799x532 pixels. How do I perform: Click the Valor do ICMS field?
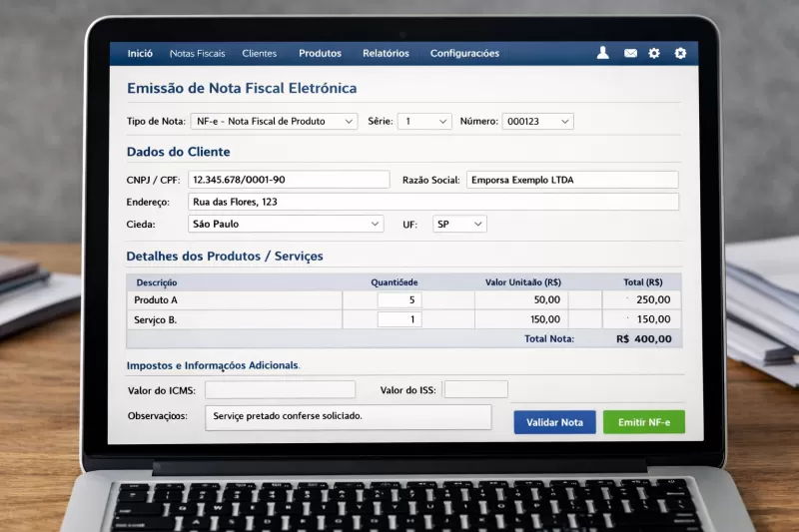point(280,389)
